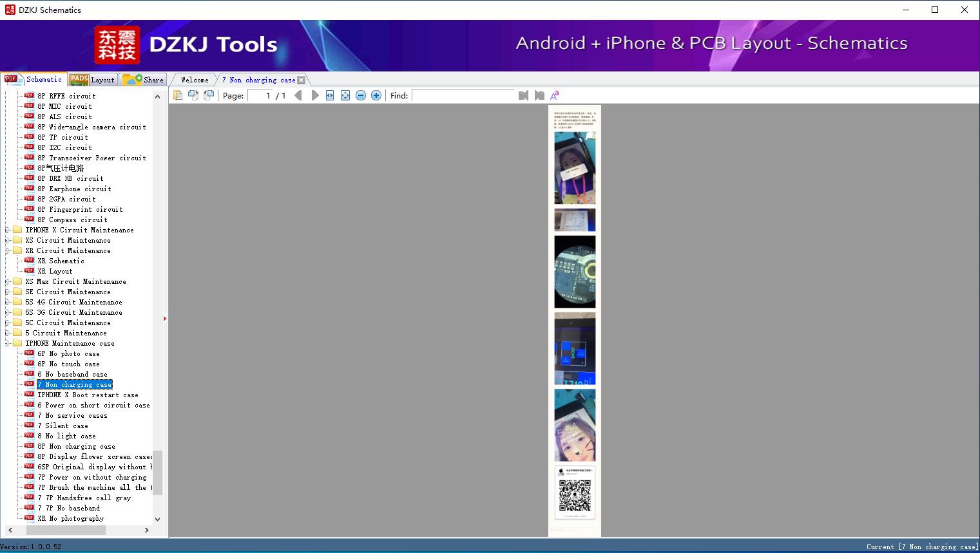Zoom out with the minus button
This screenshot has height=553, width=980.
coord(361,95)
